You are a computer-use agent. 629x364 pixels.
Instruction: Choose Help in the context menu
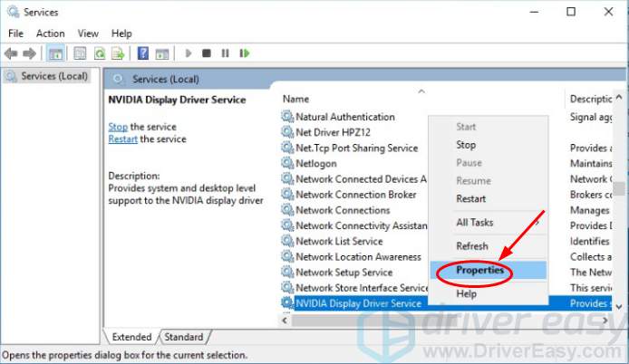tap(489, 293)
